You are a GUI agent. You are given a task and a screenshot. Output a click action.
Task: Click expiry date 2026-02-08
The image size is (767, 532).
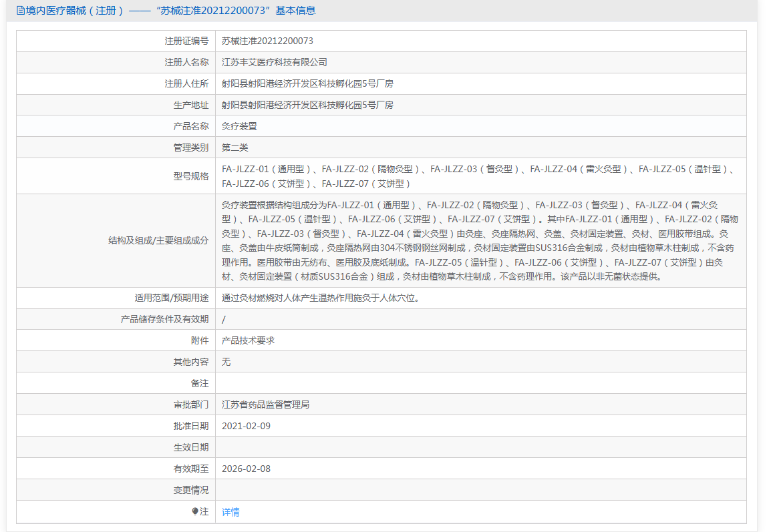[246, 469]
